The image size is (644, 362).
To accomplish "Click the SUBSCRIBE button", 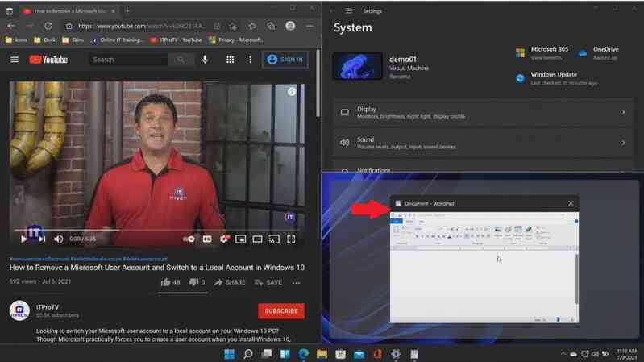I will (x=281, y=311).
